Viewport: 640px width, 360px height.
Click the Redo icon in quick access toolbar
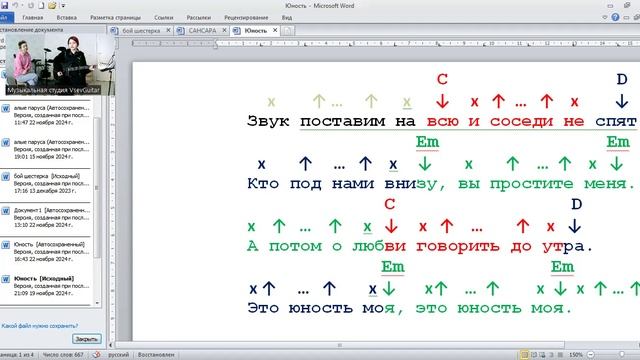31,6
